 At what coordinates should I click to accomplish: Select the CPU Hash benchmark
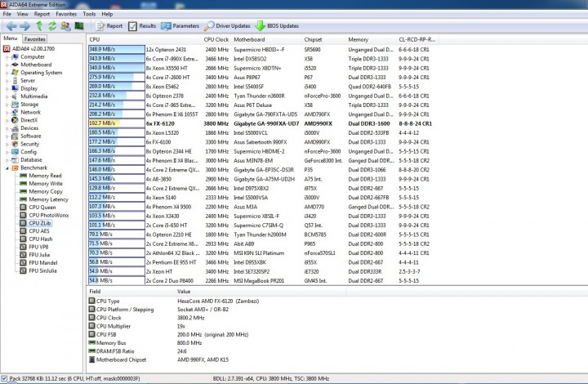(41, 239)
